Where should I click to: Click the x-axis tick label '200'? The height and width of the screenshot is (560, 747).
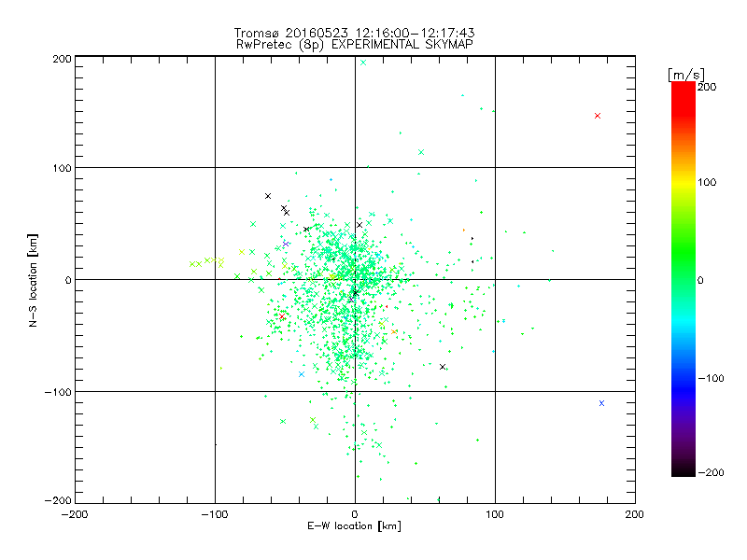[x=635, y=514]
